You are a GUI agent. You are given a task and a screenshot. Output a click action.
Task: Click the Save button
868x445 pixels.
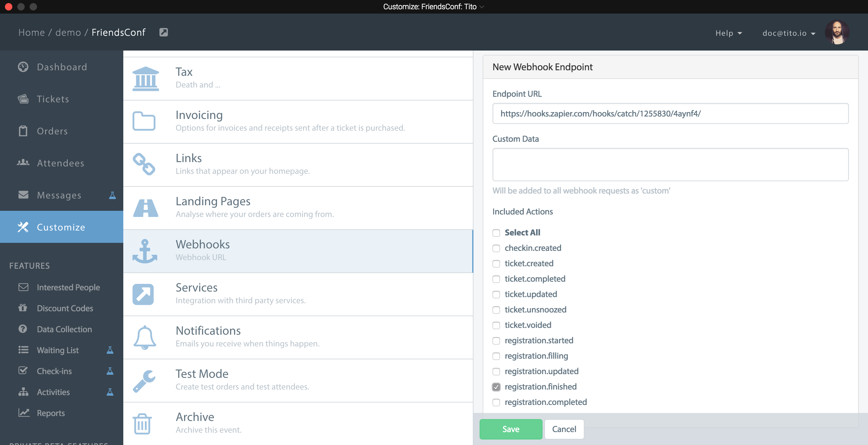pos(511,429)
